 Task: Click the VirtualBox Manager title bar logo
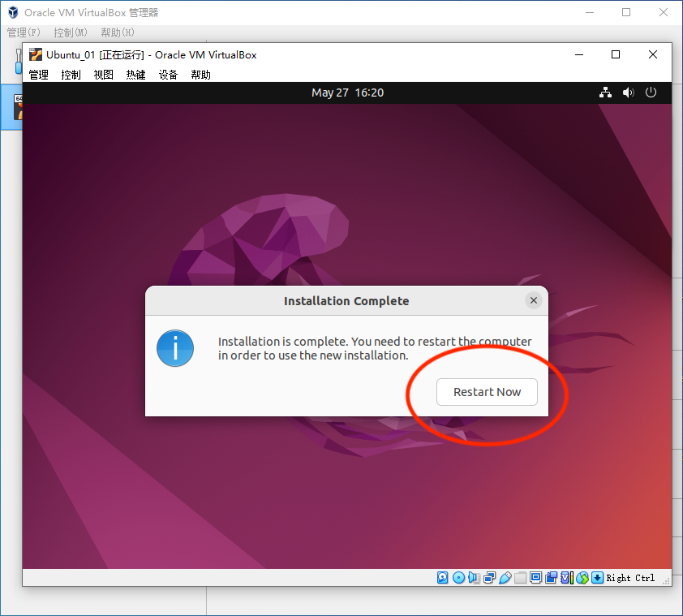coord(14,12)
